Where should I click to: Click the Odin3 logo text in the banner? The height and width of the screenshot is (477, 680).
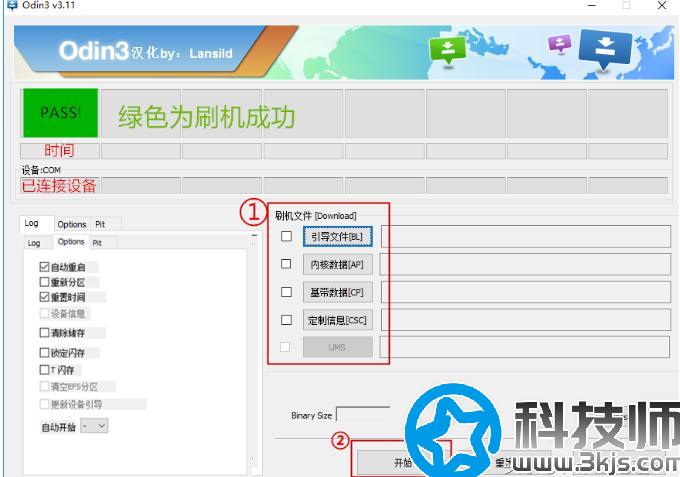(94, 51)
